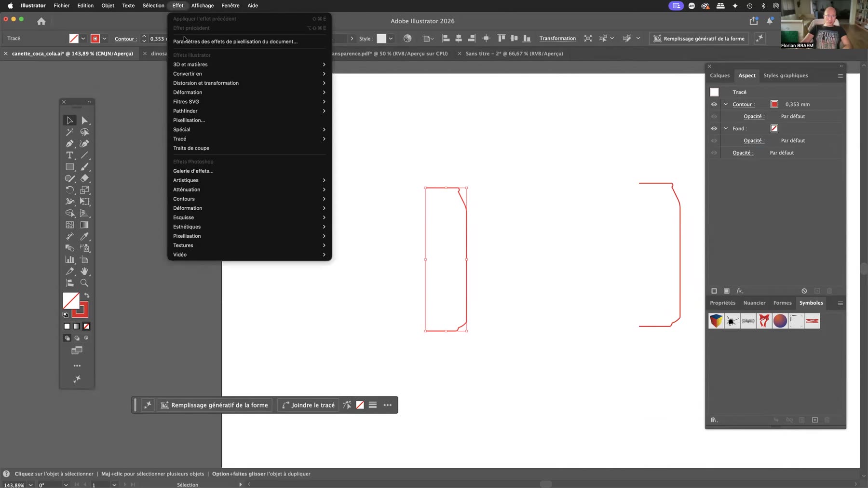Swap fill and stroke colors arrow
Screen dimensions: 868x488
pos(87,296)
